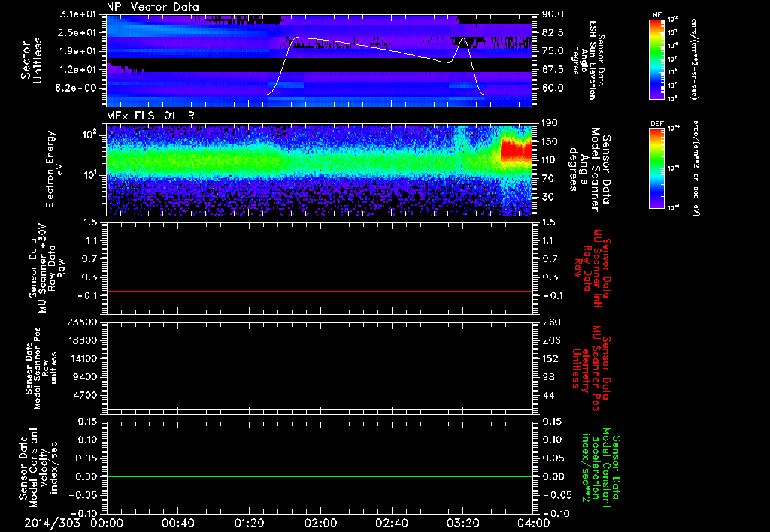Image resolution: width=770 pixels, height=532 pixels.
Task: Click the '02:00' time tick label
Action: [320, 523]
